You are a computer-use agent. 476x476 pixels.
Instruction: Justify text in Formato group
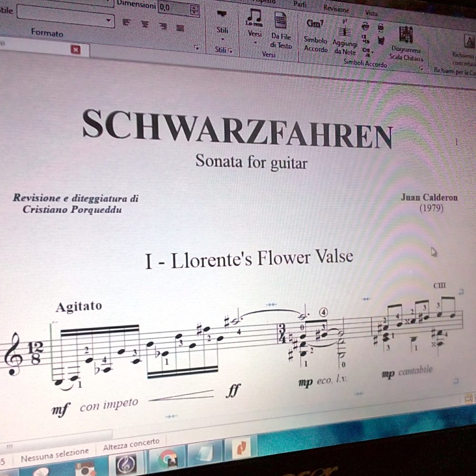pyautogui.click(x=180, y=28)
